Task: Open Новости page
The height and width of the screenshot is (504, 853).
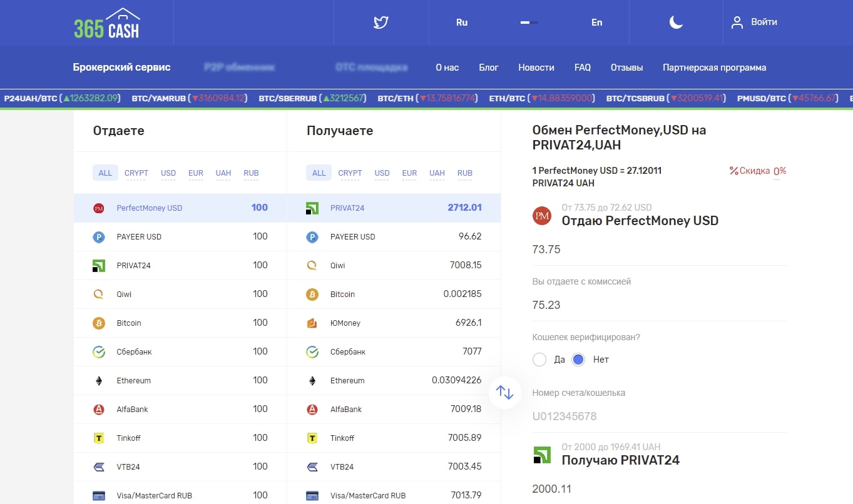Action: tap(536, 68)
